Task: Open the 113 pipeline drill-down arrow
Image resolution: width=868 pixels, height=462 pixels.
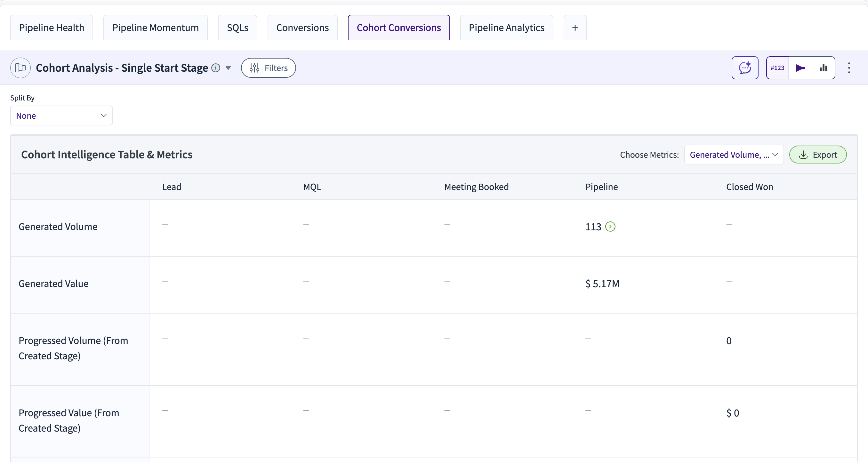Action: pos(610,227)
